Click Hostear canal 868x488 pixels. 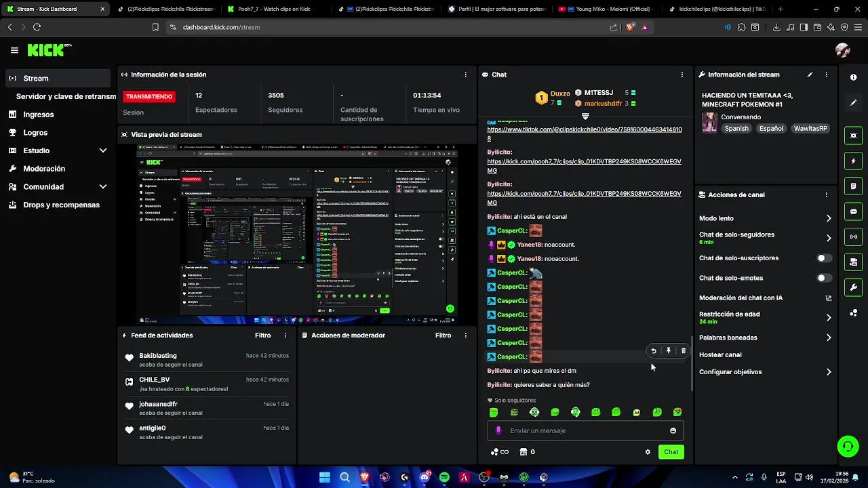(720, 355)
